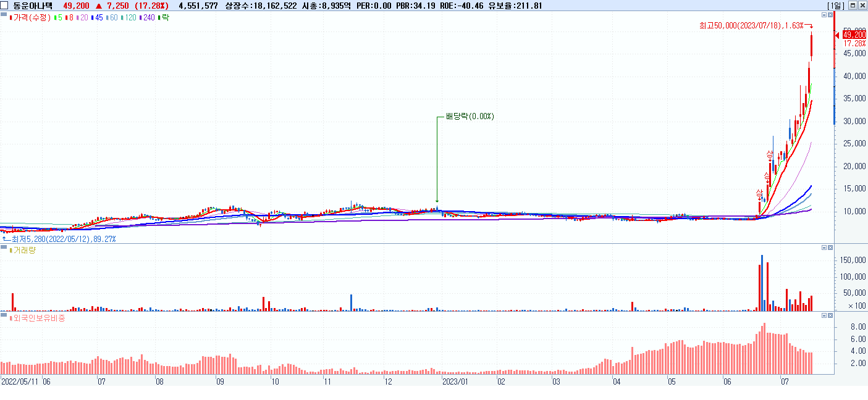The image size is (868, 400).
Task: Click the ROE:-40.46 value in header
Action: click(x=463, y=6)
